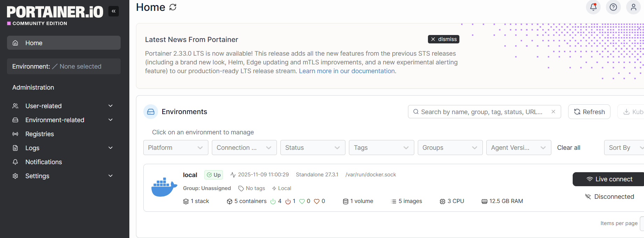
Task: Go to Home in the sidebar
Action: click(64, 43)
